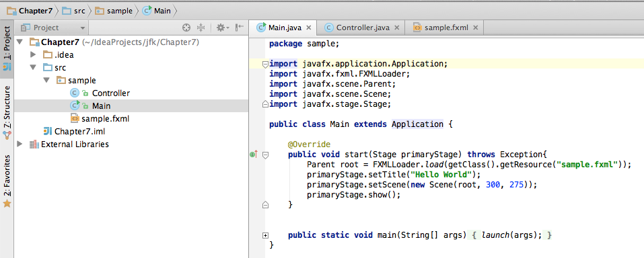This screenshot has width=644, height=258.
Task: Click the .idea folder icon
Action: [x=48, y=54]
